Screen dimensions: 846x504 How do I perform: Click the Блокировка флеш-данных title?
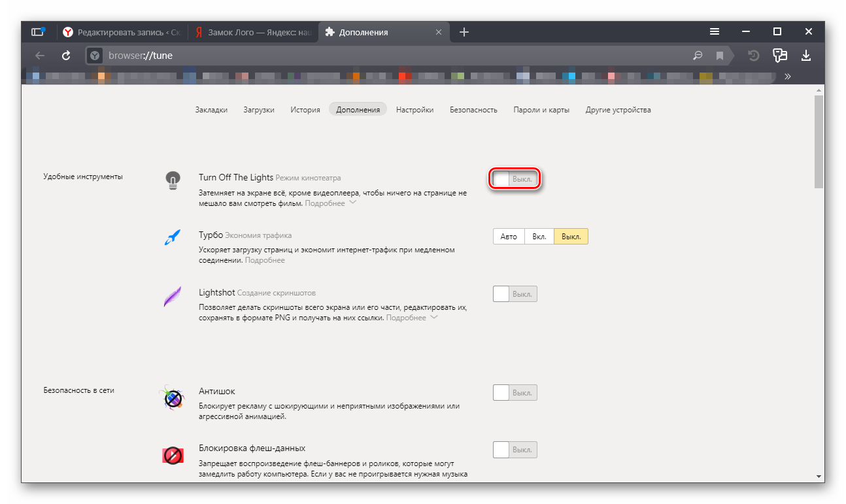pos(252,448)
